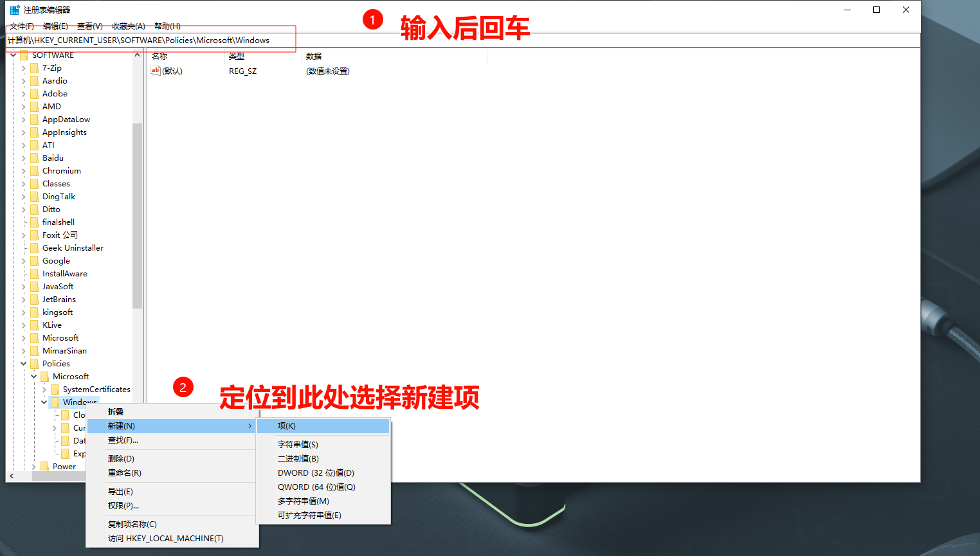Image resolution: width=980 pixels, height=556 pixels.
Task: Click the ab string icon beside (默认)
Action: point(155,71)
